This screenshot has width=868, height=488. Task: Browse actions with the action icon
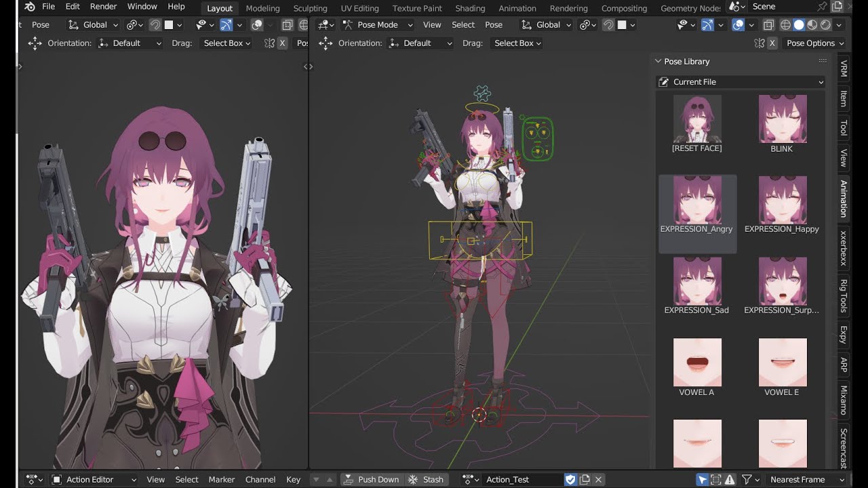pyautogui.click(x=471, y=479)
